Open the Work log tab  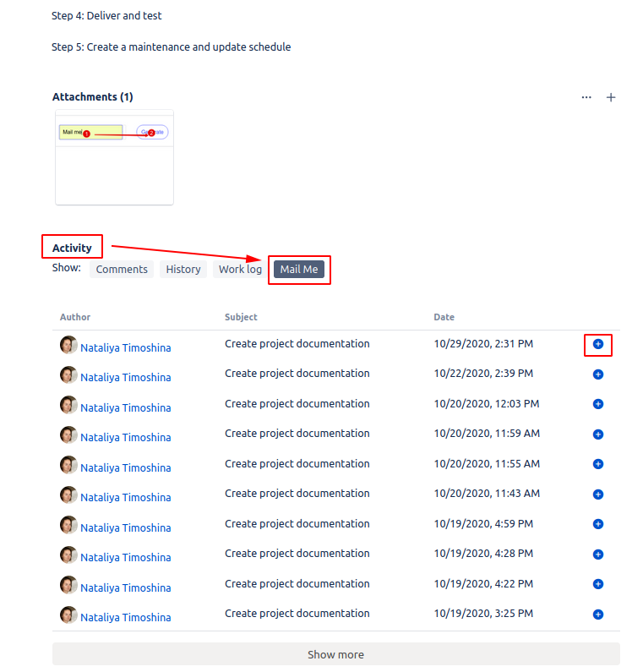tap(240, 270)
